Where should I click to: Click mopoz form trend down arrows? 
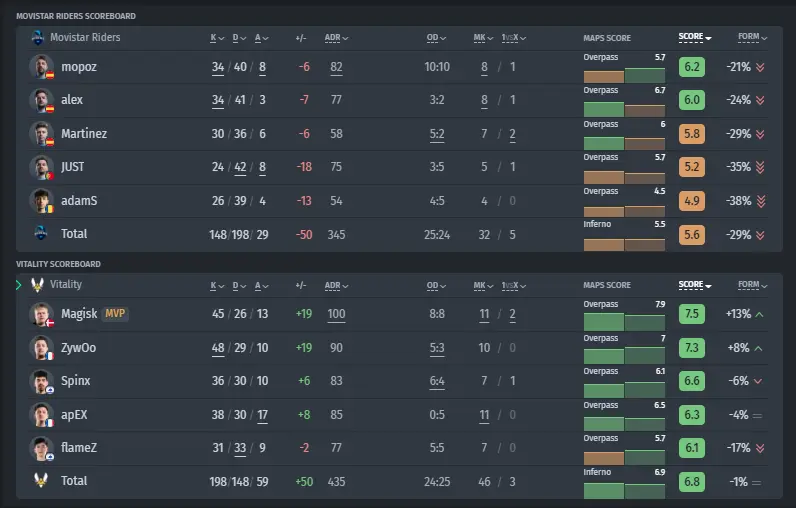coord(760,67)
